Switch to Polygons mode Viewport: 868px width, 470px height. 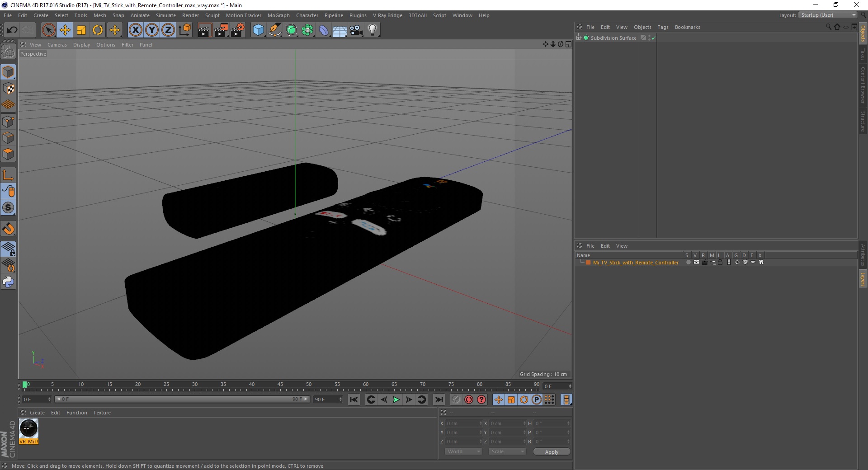coord(8,154)
